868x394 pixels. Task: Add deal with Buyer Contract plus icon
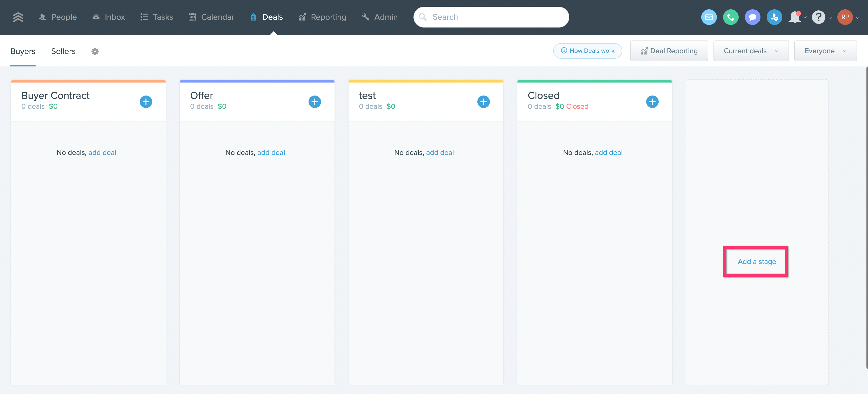coord(146,101)
